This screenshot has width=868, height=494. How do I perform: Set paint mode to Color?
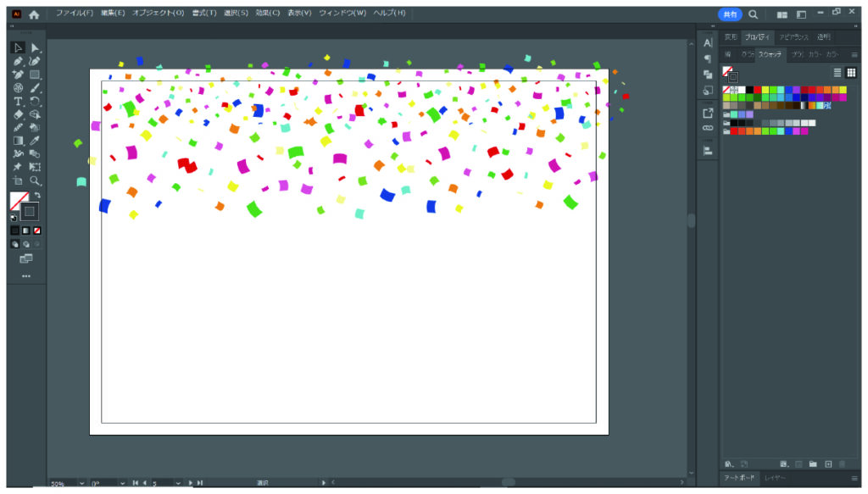pos(15,230)
